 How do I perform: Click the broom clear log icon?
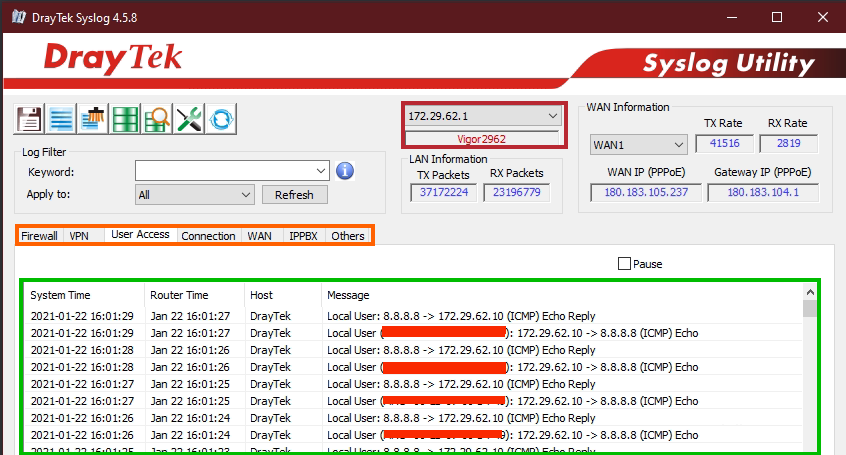click(93, 118)
